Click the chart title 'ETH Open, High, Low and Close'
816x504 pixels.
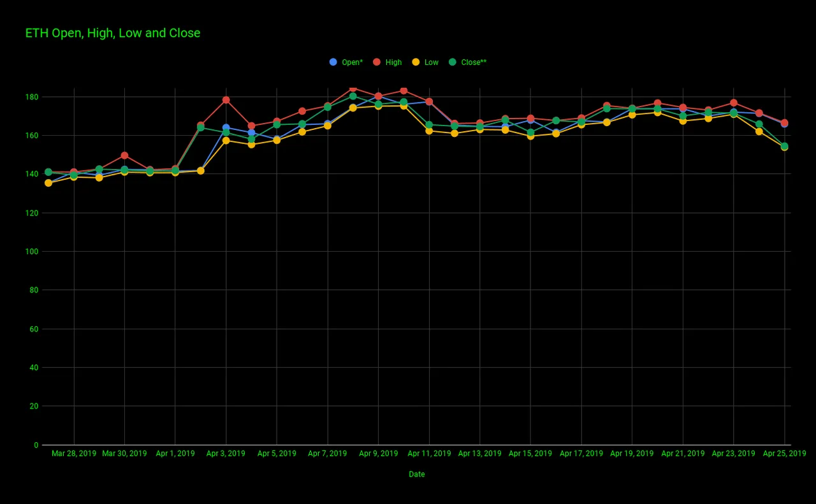click(113, 33)
